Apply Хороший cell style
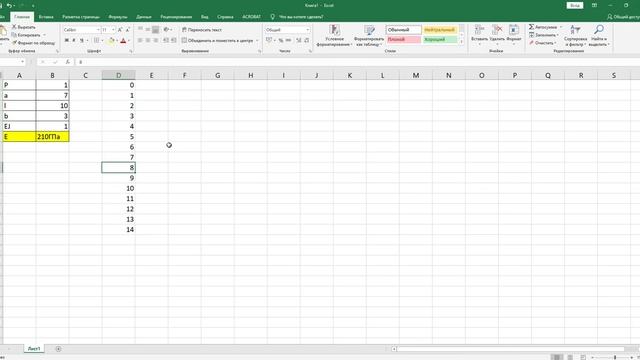 pos(440,40)
